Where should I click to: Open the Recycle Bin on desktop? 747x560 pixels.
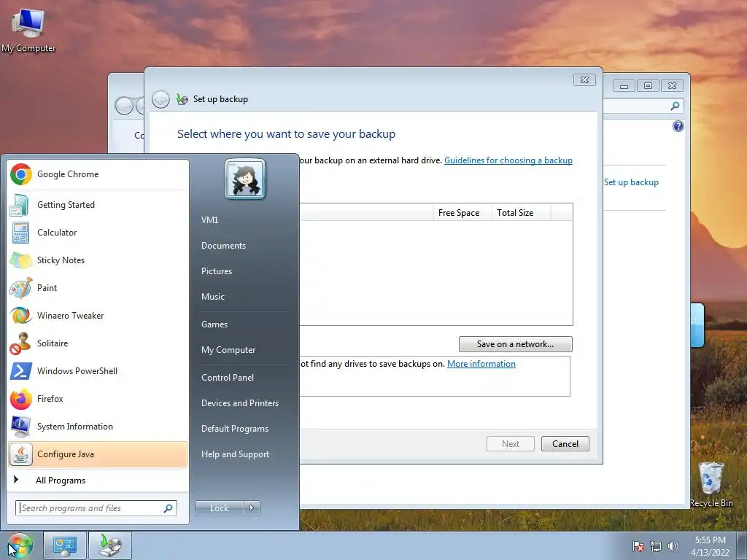711,484
